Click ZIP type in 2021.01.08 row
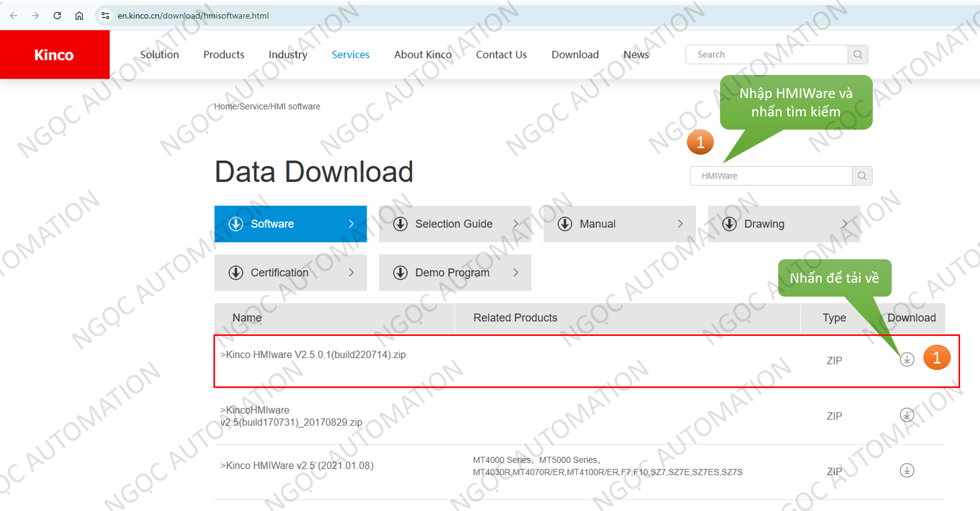 (834, 472)
